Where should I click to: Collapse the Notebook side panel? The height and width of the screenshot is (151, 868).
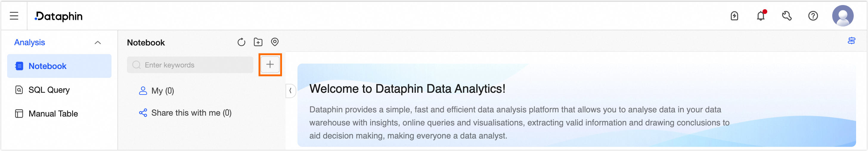(x=290, y=91)
